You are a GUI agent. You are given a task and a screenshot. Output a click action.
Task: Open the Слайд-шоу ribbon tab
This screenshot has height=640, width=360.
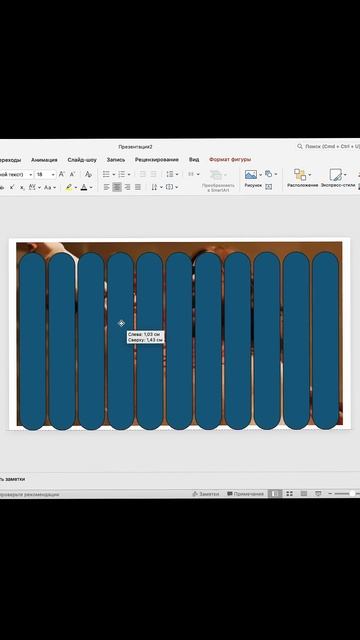(82, 160)
